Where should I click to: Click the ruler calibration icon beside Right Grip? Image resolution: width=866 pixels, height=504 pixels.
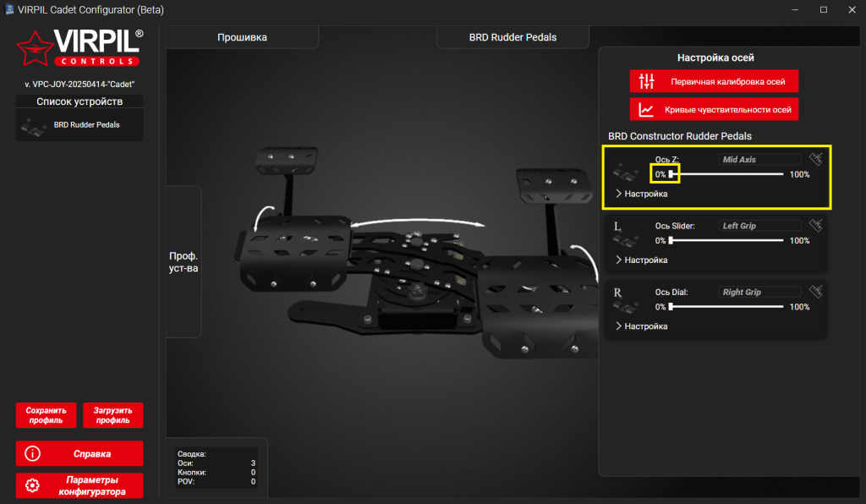pos(816,292)
